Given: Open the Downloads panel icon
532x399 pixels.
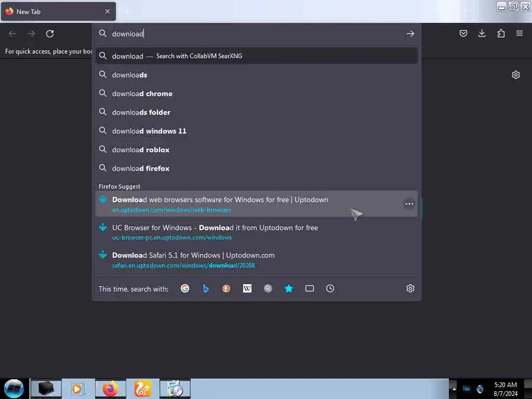Looking at the screenshot, I should click(x=482, y=33).
